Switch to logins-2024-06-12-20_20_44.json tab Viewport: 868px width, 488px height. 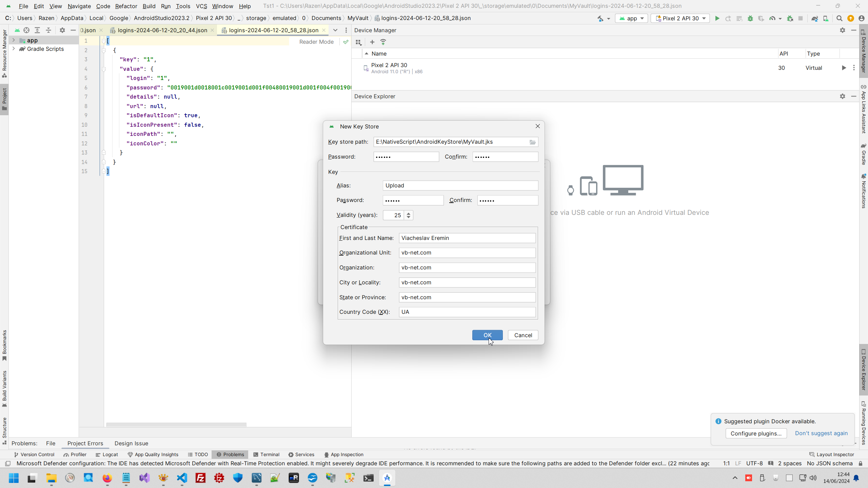coord(162,30)
